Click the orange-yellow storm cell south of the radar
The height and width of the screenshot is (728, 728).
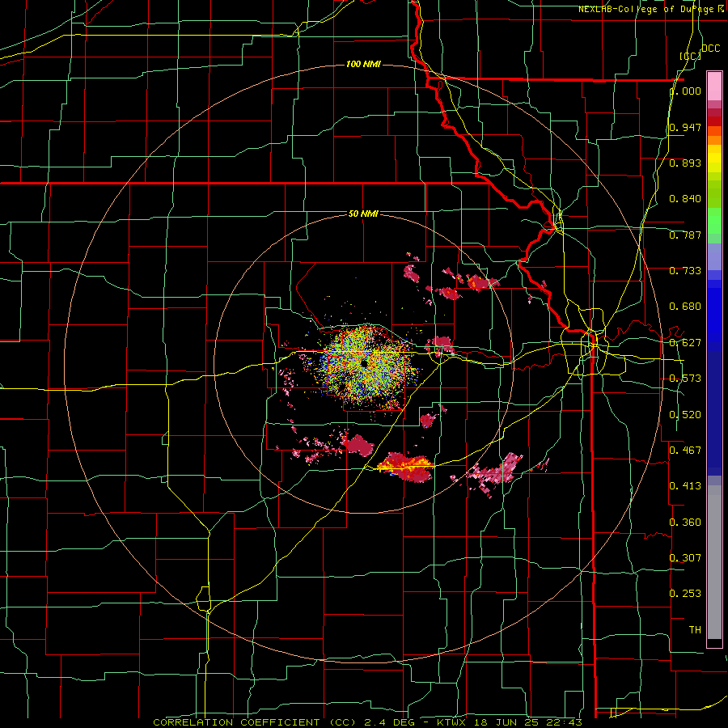(405, 467)
